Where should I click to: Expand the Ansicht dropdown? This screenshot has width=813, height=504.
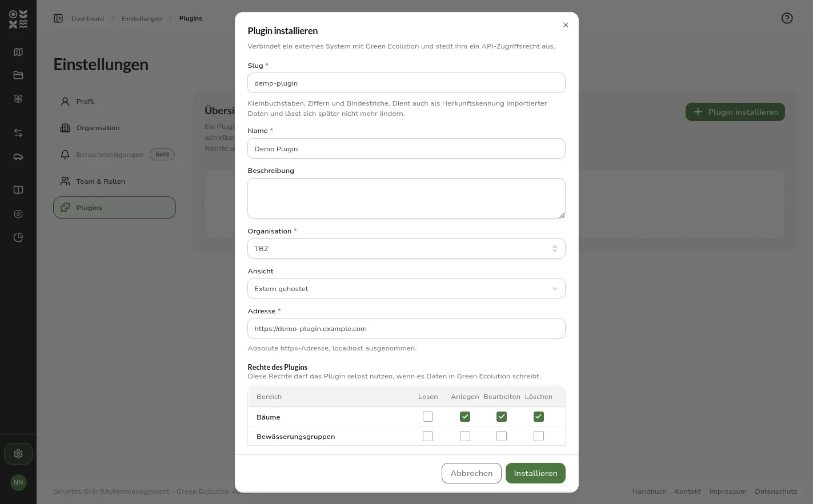coord(406,288)
